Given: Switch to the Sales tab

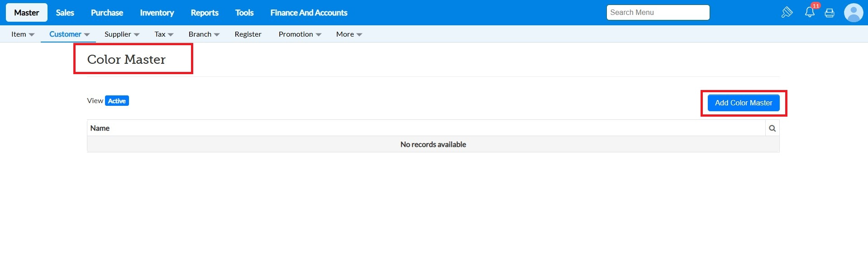Looking at the screenshot, I should pos(65,13).
